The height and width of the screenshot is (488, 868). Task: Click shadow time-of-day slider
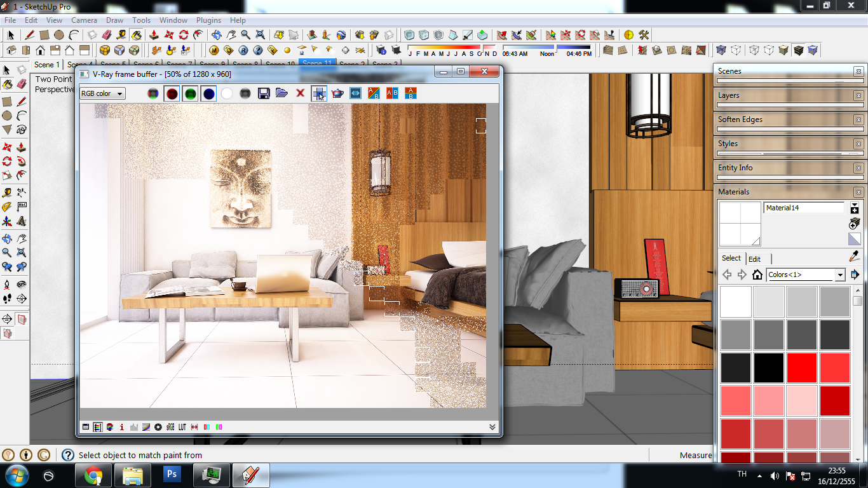(x=547, y=46)
